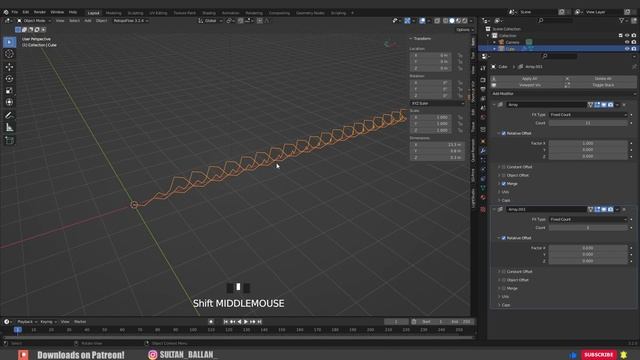Open Fit Type dropdown in Array.001 modifier
Image resolution: width=640 pixels, height=360 pixels.
coord(588,219)
